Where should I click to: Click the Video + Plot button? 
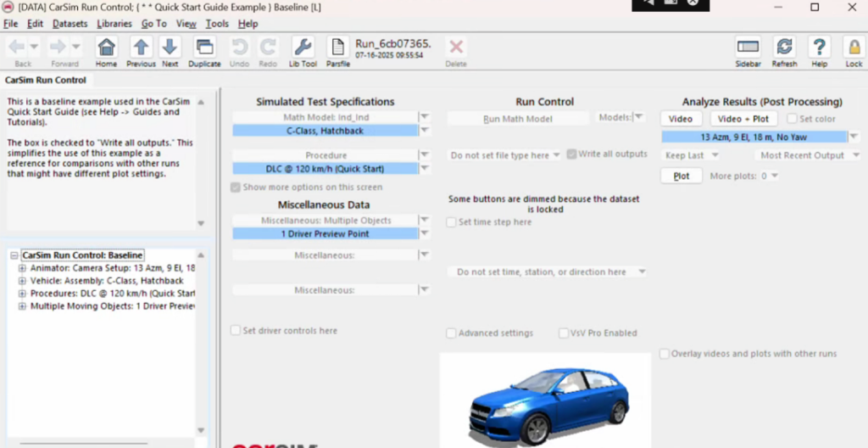coord(743,120)
